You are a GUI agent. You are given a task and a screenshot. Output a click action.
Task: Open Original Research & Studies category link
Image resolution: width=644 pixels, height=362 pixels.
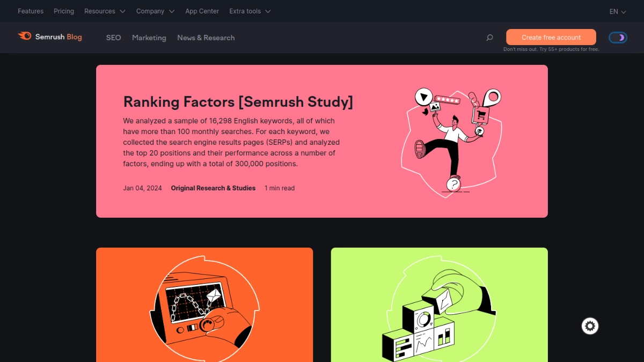[x=213, y=188]
